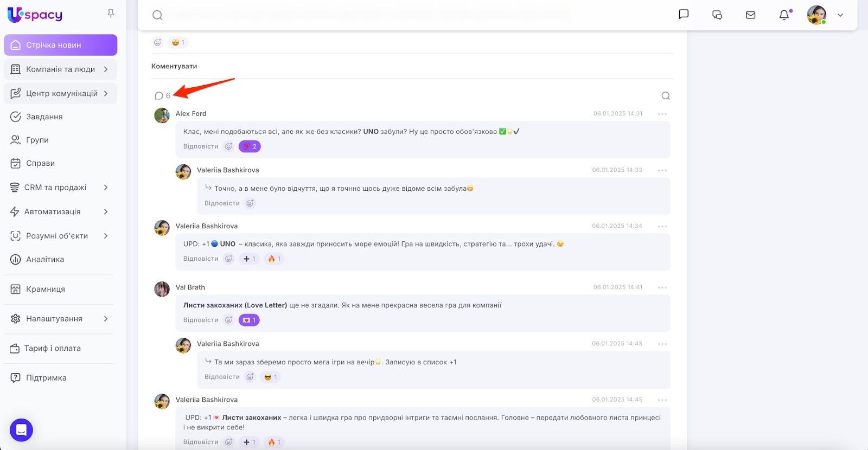Toggle the plus reaction on UPD UNO comment
Image resolution: width=868 pixels, height=450 pixels.
pyautogui.click(x=249, y=259)
